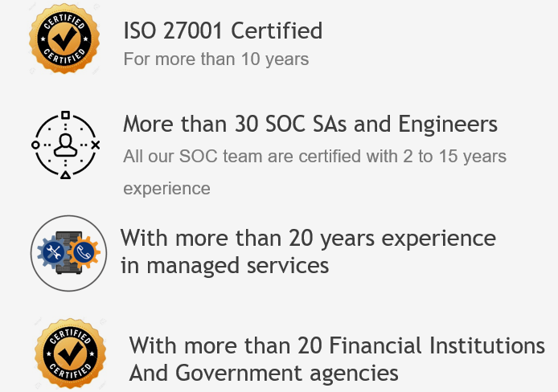Viewport: 558px width, 392px height.
Task: Click the blue gear with wrench and screwdriver
Action: coord(53,252)
